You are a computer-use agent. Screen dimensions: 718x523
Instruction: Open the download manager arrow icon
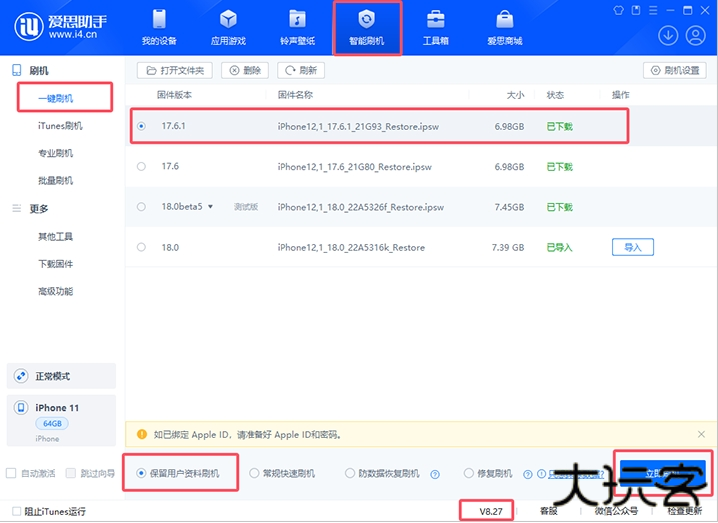668,35
